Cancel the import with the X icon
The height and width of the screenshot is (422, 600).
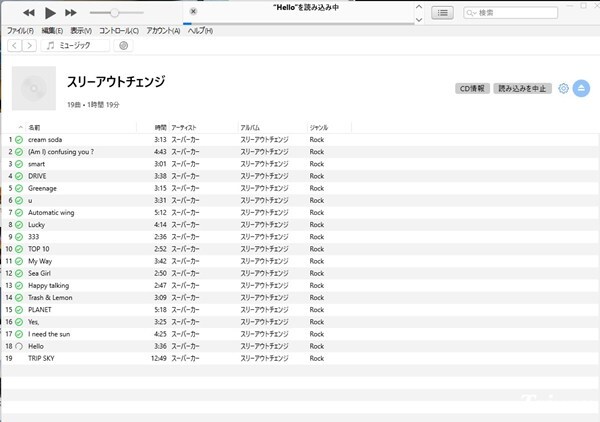[x=193, y=11]
